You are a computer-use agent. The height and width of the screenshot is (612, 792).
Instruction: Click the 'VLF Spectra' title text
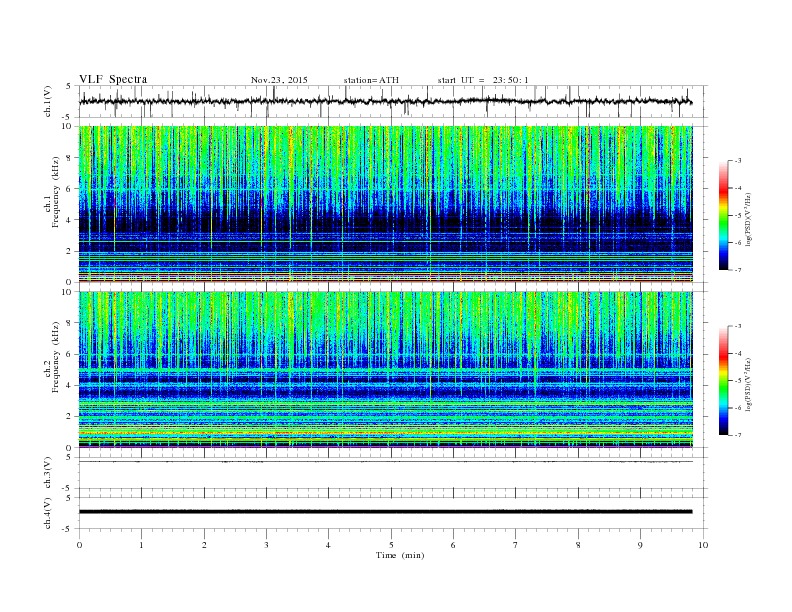click(x=113, y=79)
